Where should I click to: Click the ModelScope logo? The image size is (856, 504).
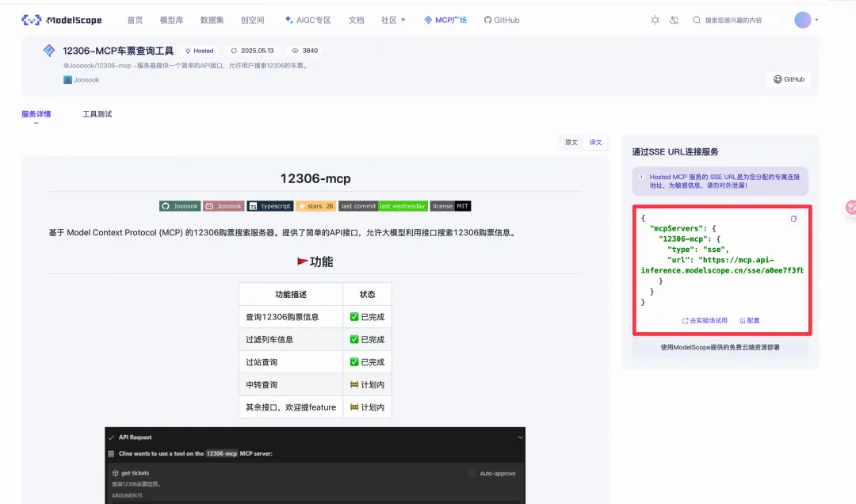tap(62, 20)
